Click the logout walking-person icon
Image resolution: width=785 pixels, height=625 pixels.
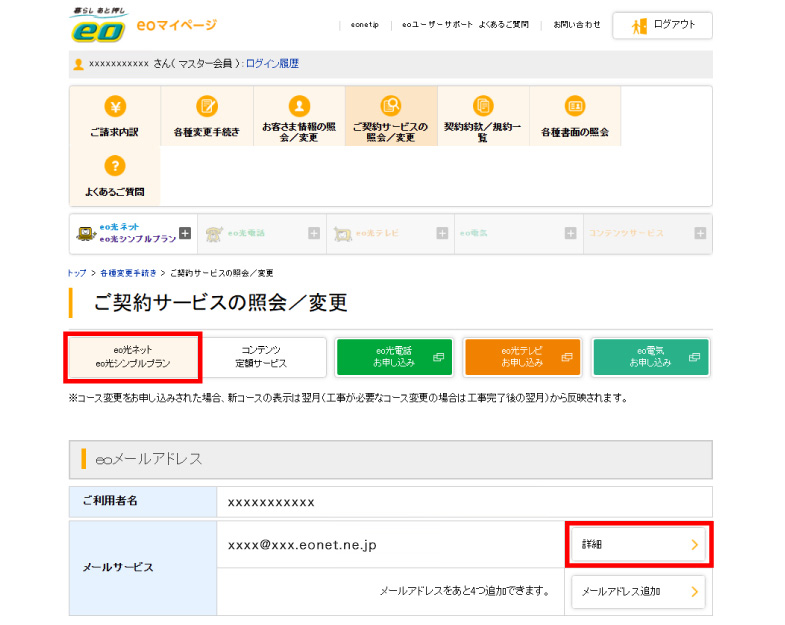tap(639, 26)
